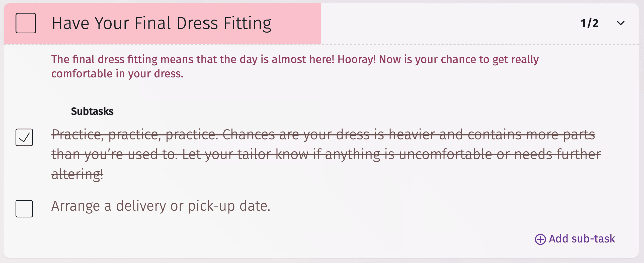The height and width of the screenshot is (263, 644).
Task: Click the 1/2 subtask progress counter
Action: tap(589, 23)
